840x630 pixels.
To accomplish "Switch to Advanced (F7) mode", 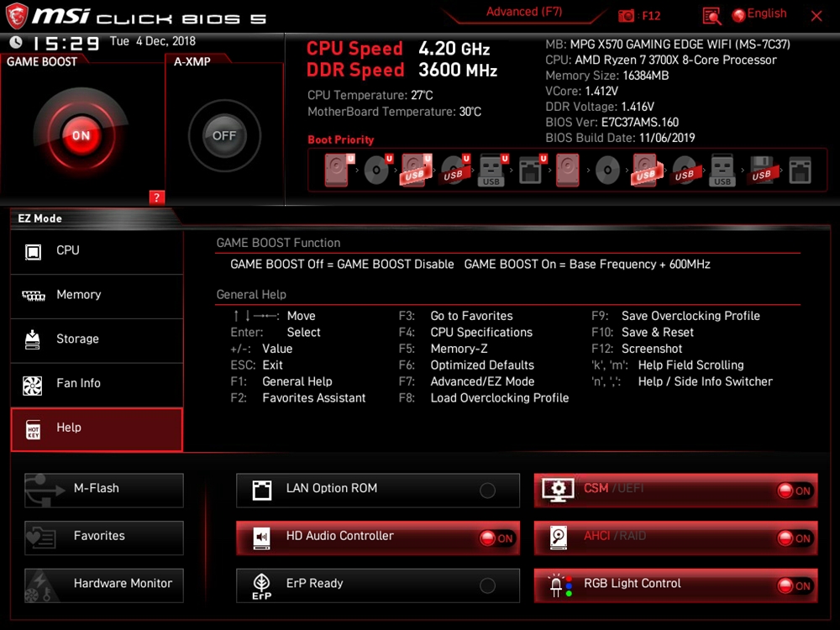I will [524, 13].
